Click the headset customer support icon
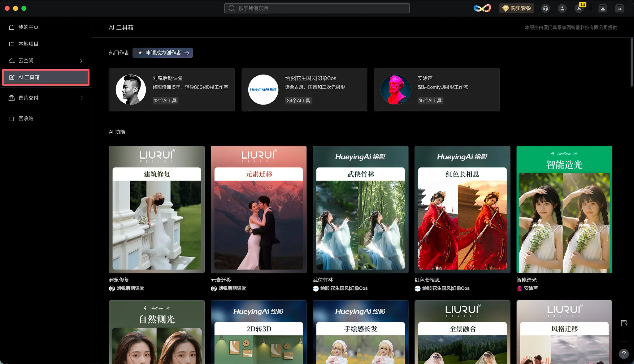The width and height of the screenshot is (634, 364). point(545,8)
